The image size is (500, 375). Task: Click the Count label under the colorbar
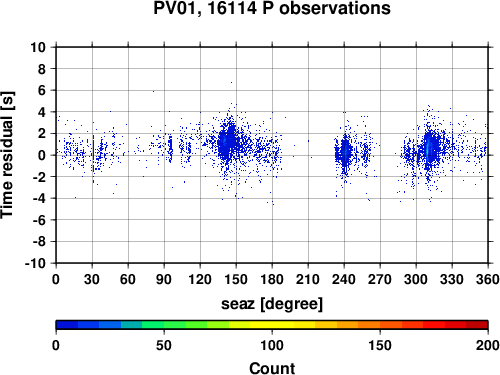click(272, 368)
